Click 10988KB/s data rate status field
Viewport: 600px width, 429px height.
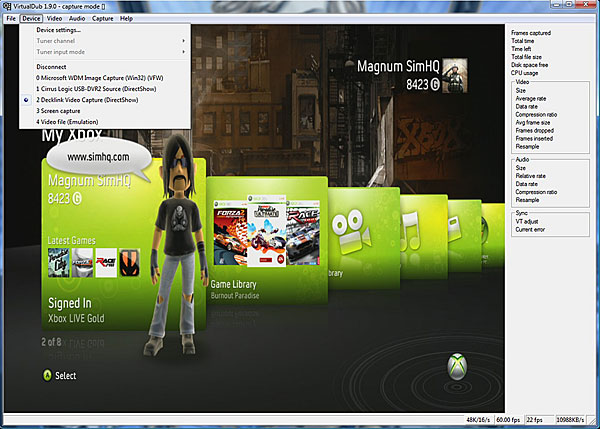point(570,420)
